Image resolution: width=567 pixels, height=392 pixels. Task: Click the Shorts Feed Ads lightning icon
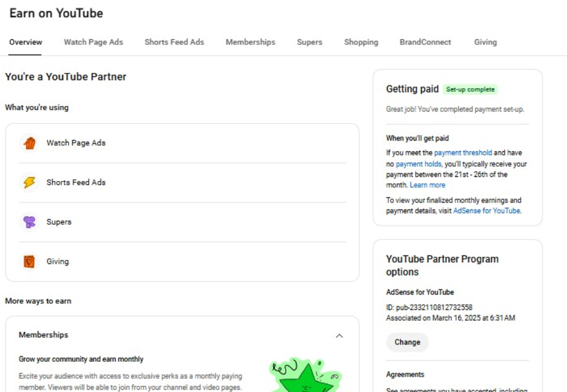pos(29,183)
